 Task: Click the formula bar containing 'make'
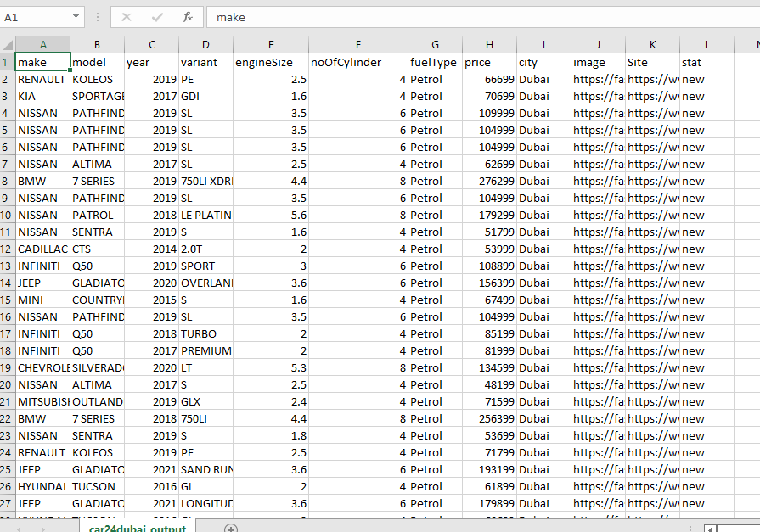(x=483, y=18)
